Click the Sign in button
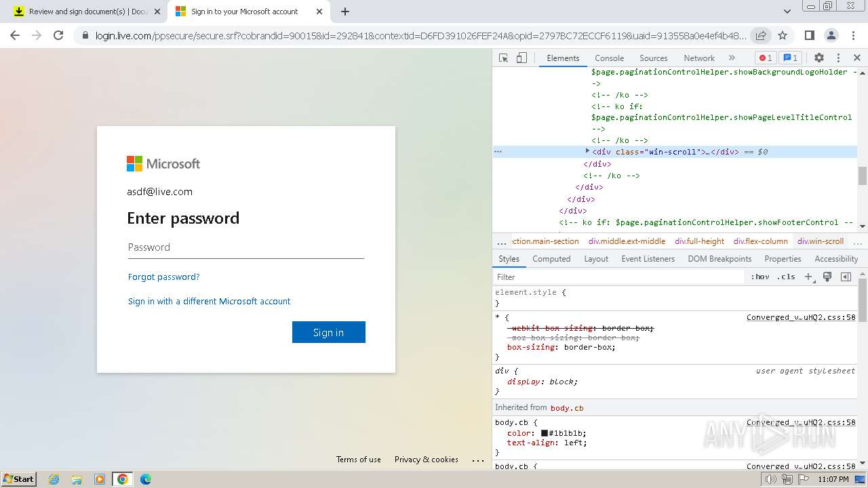 click(329, 332)
